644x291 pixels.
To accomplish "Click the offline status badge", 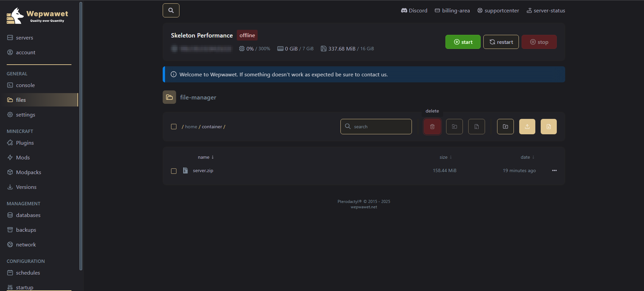I will (x=247, y=35).
